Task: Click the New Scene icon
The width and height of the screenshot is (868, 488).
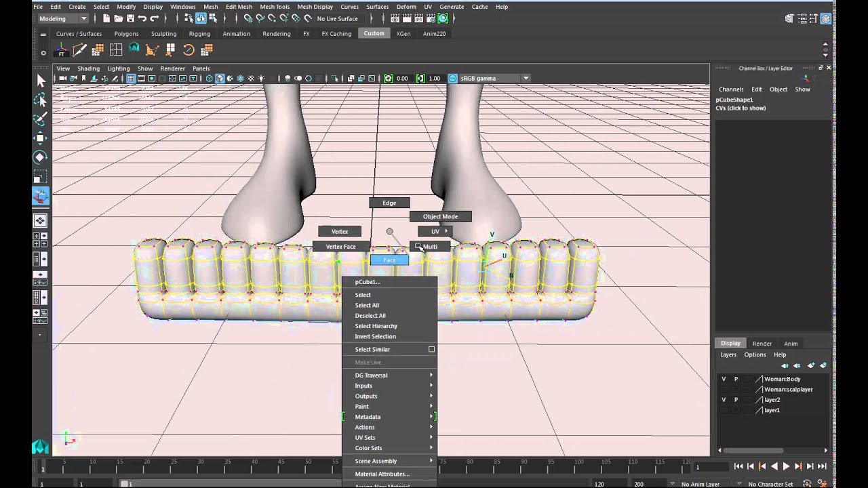Action: coord(106,18)
